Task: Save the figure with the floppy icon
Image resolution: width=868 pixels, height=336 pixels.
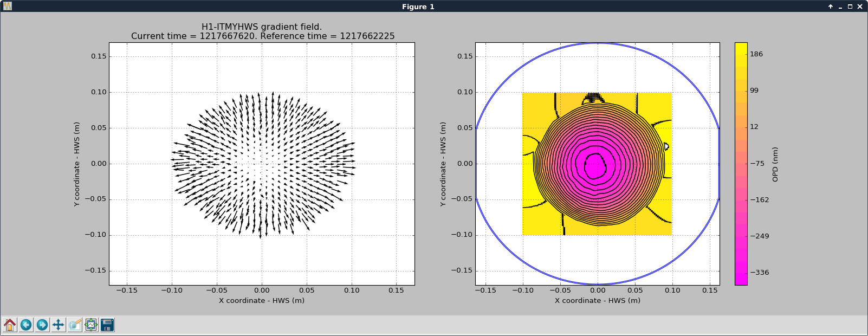Action: tap(107, 325)
